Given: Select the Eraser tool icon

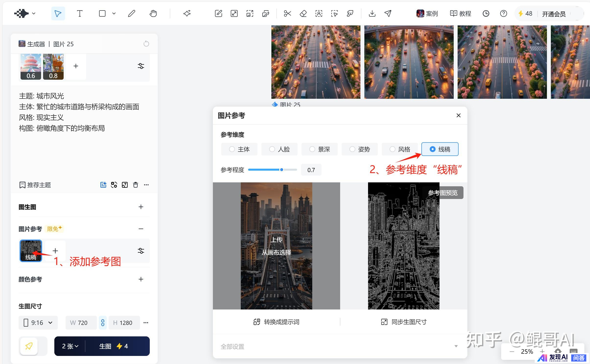Looking at the screenshot, I should (x=303, y=13).
